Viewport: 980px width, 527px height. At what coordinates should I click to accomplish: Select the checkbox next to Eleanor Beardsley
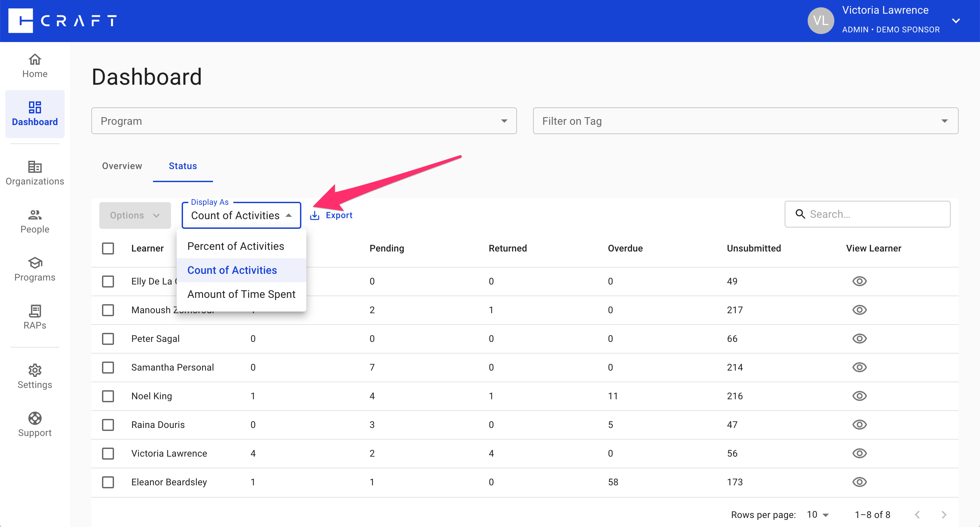108,482
